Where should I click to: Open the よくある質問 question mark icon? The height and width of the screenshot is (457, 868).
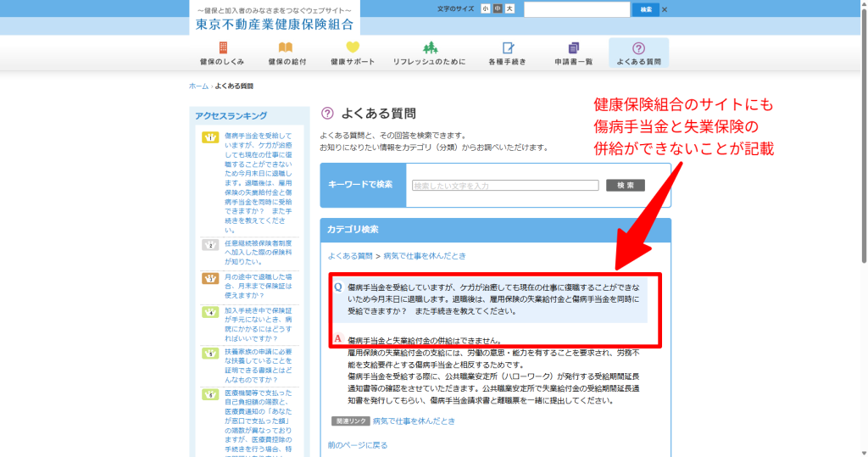click(638, 48)
